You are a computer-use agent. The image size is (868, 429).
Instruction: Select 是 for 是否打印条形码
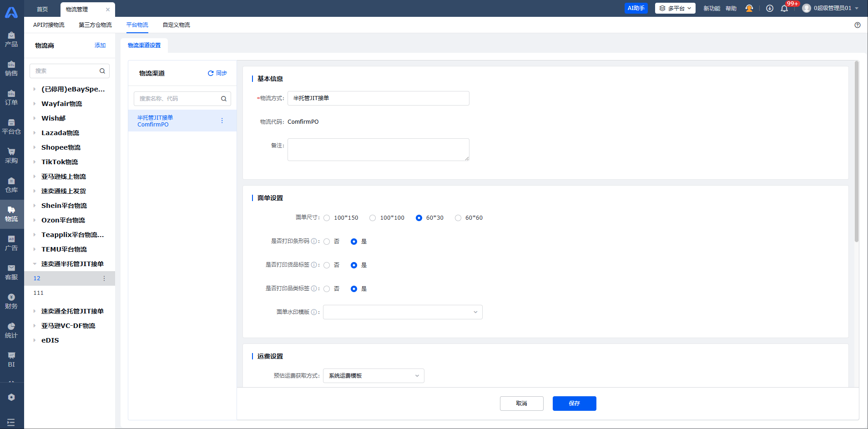coord(354,242)
